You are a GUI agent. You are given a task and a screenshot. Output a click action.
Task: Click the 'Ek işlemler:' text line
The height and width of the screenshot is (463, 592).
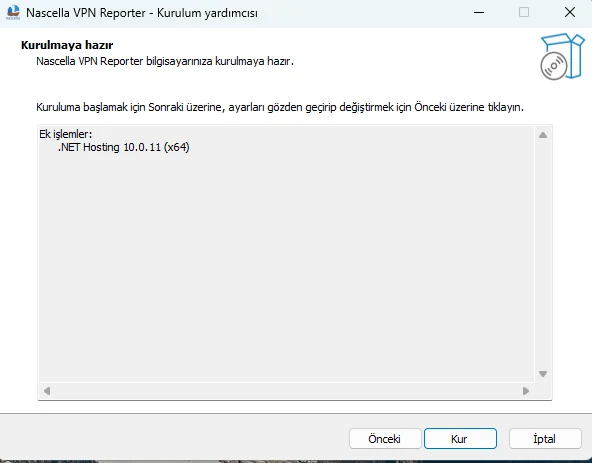[x=66, y=134]
